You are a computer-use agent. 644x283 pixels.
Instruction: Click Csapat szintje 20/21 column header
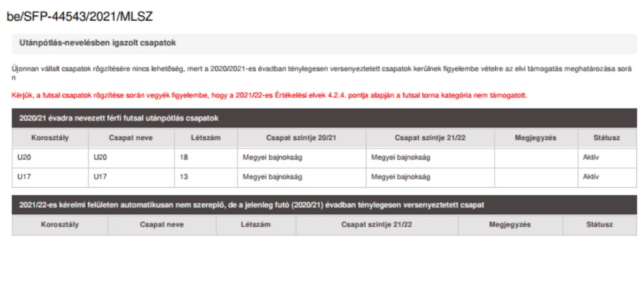click(x=301, y=138)
